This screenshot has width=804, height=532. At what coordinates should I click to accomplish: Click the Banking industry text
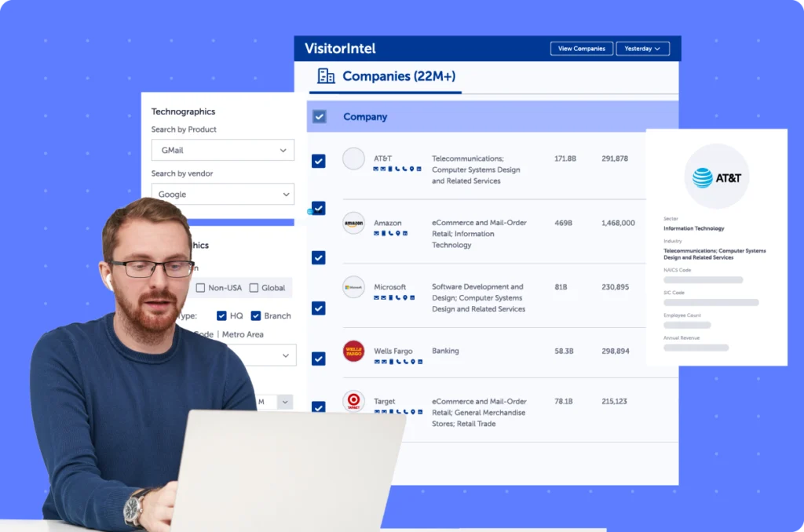(x=445, y=351)
